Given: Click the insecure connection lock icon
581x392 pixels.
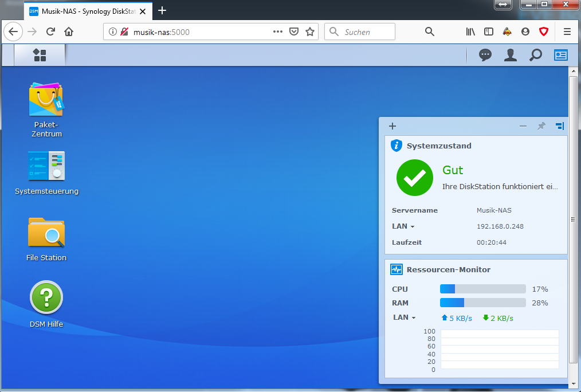Looking at the screenshot, I should [x=124, y=32].
